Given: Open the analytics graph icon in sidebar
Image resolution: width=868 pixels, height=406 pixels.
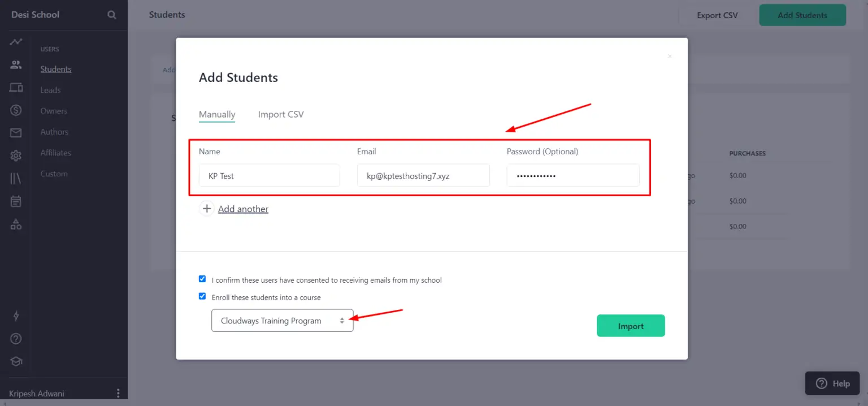Looking at the screenshot, I should tap(16, 42).
